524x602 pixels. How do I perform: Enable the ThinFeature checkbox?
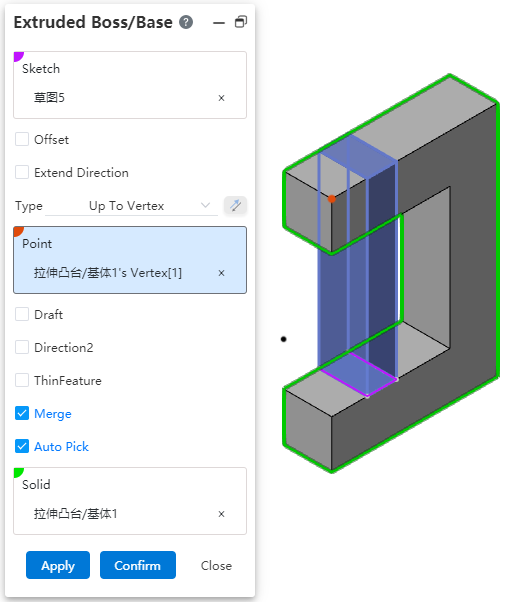pos(22,380)
